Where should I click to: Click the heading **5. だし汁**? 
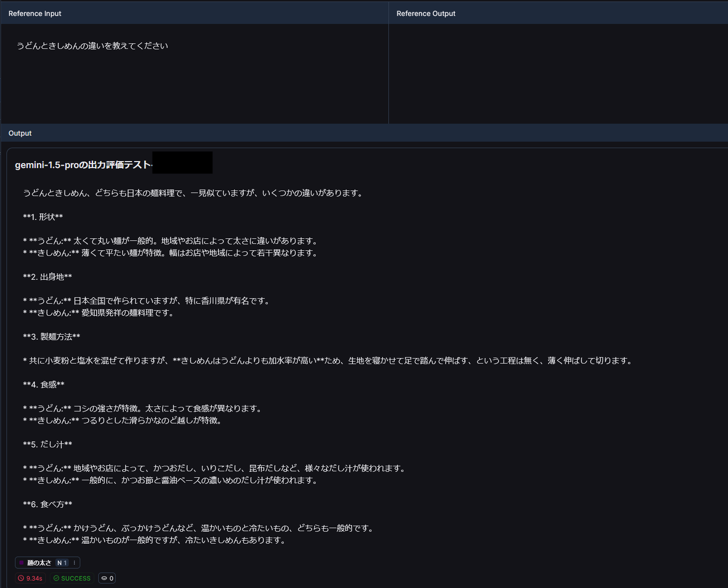[47, 444]
